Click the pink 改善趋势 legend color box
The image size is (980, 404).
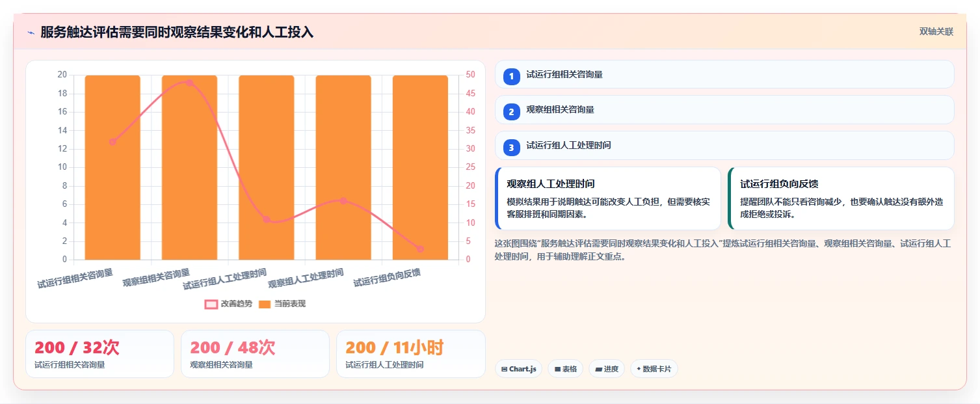coord(211,304)
